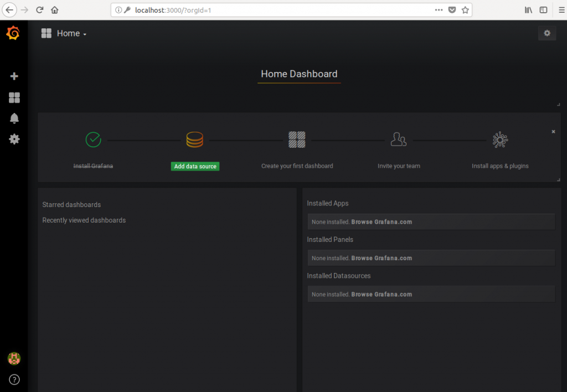The image size is (567, 392).
Task: Click resize handle of getting started panel
Action: pos(558,179)
